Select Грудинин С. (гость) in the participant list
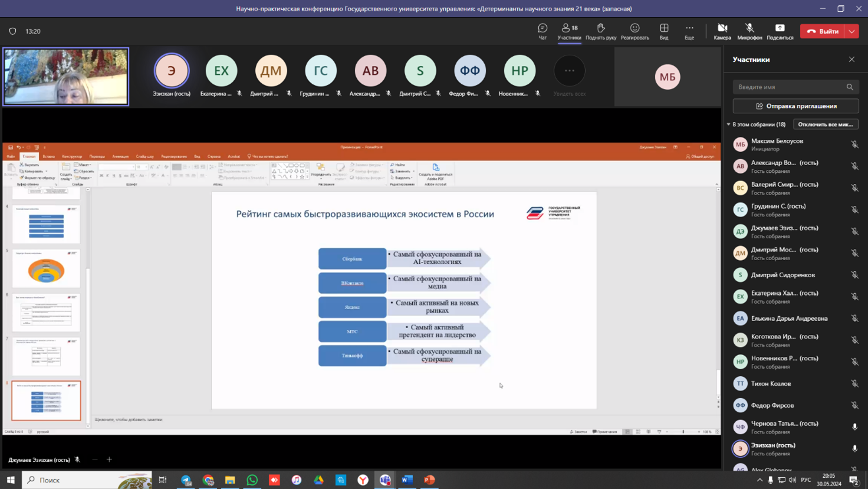868x489 pixels. 795,210
